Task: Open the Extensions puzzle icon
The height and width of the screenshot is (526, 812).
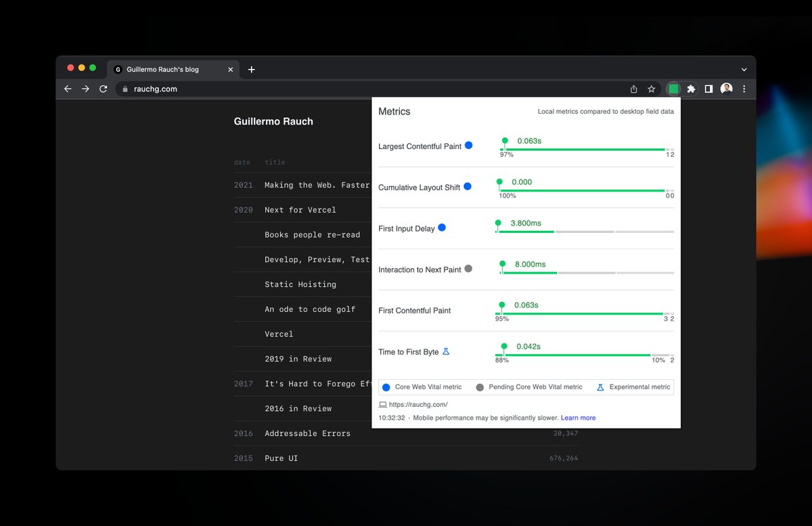Action: [x=691, y=89]
